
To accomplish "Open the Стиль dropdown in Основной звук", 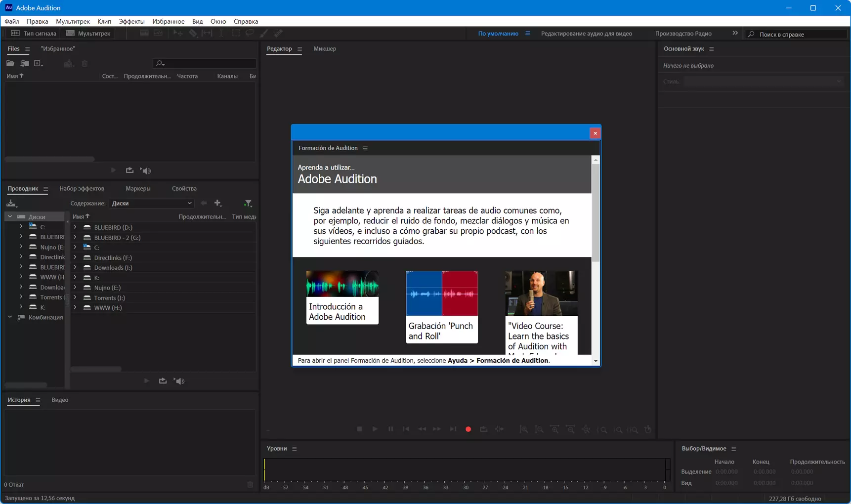I will [763, 82].
